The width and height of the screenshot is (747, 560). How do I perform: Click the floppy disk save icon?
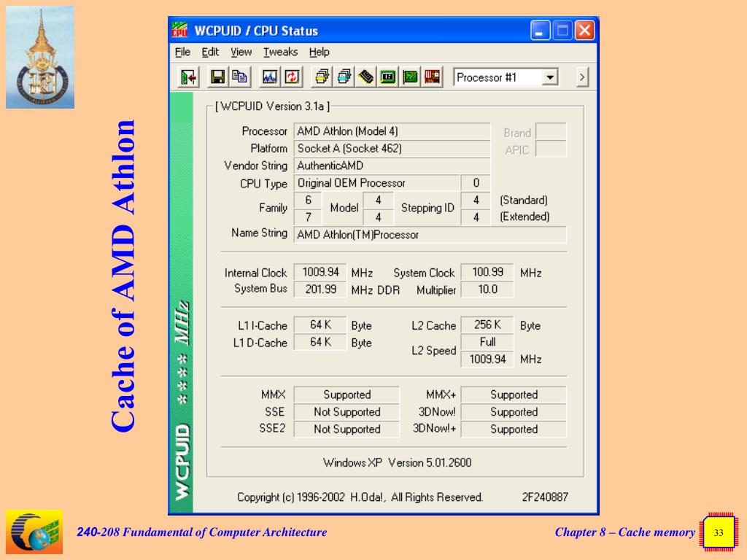[217, 77]
